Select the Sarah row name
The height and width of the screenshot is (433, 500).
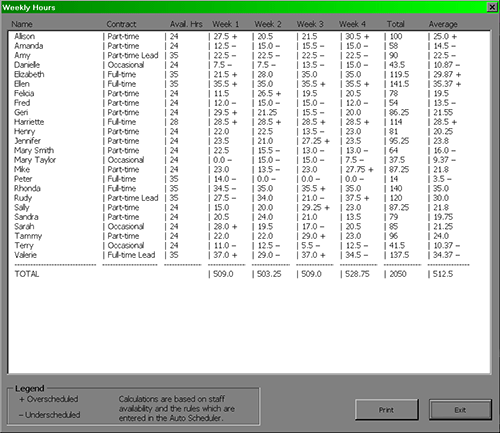(24, 226)
